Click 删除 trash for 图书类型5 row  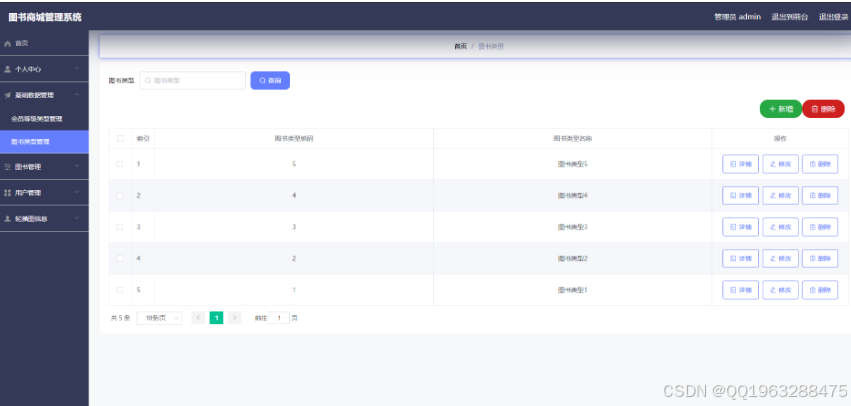click(820, 164)
